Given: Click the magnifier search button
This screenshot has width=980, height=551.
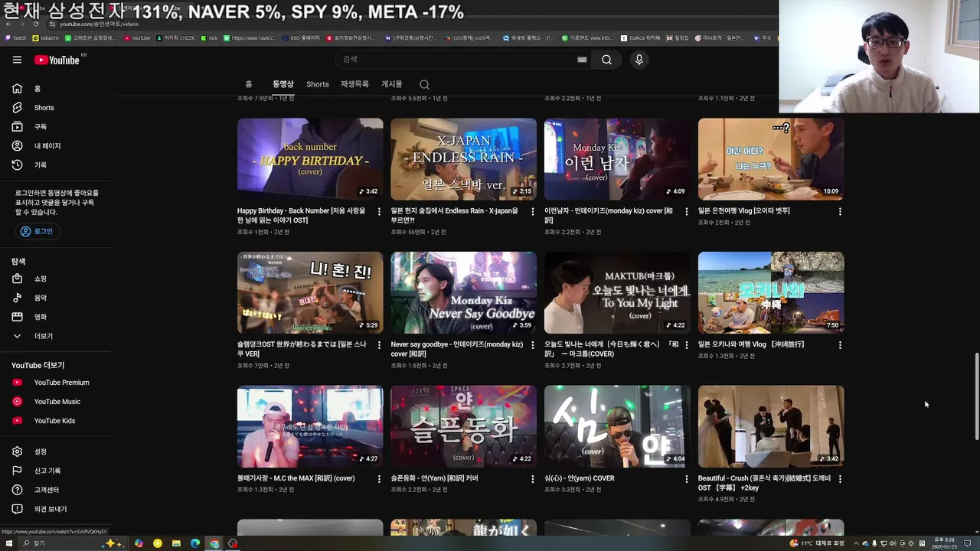Looking at the screenshot, I should (x=606, y=60).
